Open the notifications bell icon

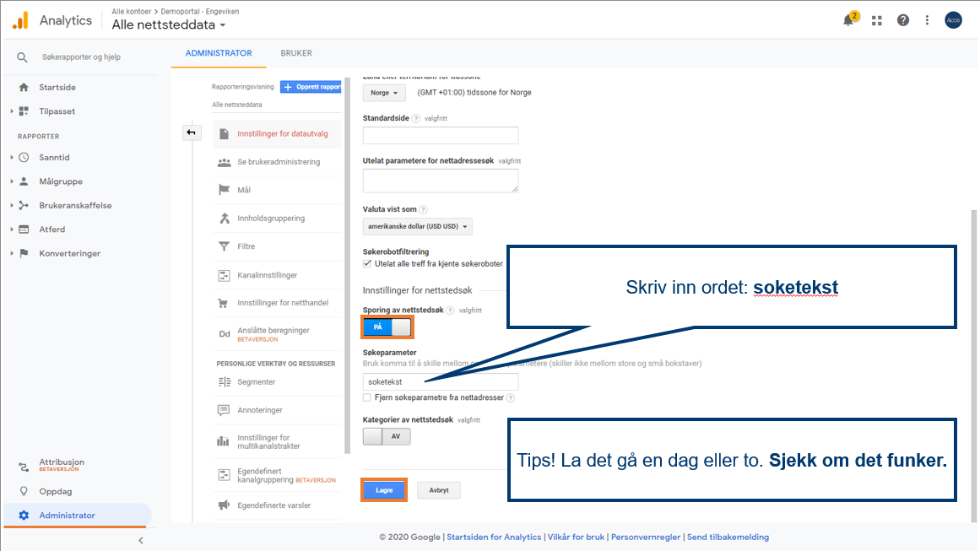click(848, 20)
